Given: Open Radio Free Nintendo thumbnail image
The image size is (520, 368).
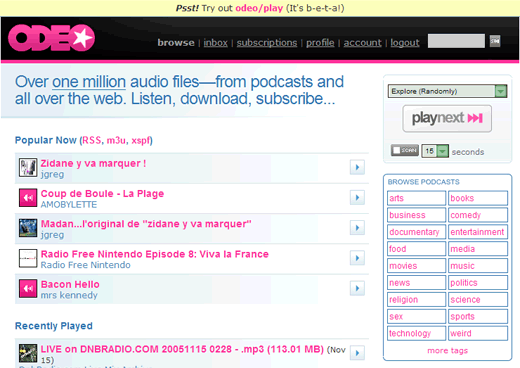Looking at the screenshot, I should pyautogui.click(x=28, y=258).
